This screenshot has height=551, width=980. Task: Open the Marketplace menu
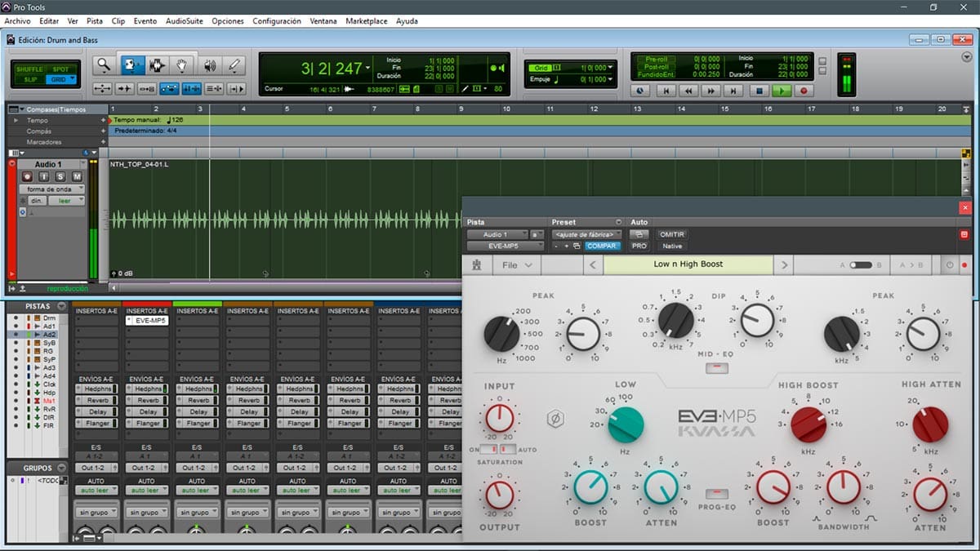coord(367,21)
